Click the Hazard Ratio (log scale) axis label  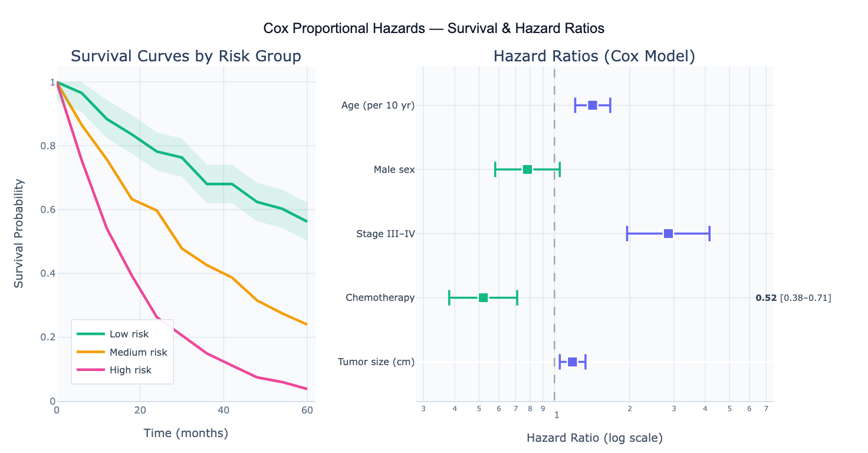coord(594,438)
